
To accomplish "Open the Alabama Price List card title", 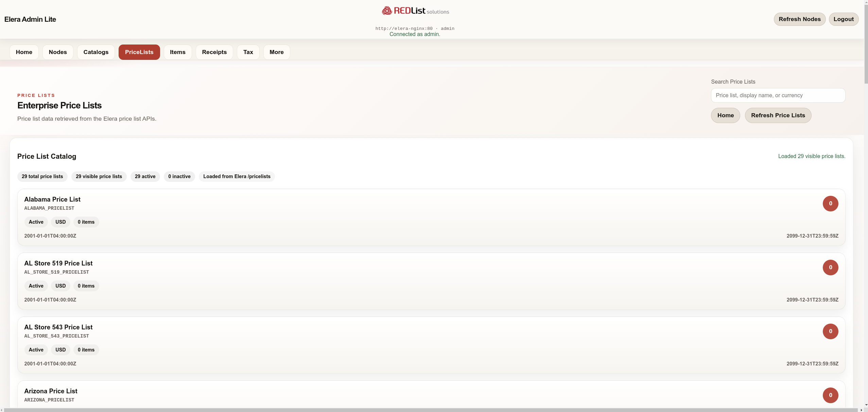I will [52, 200].
